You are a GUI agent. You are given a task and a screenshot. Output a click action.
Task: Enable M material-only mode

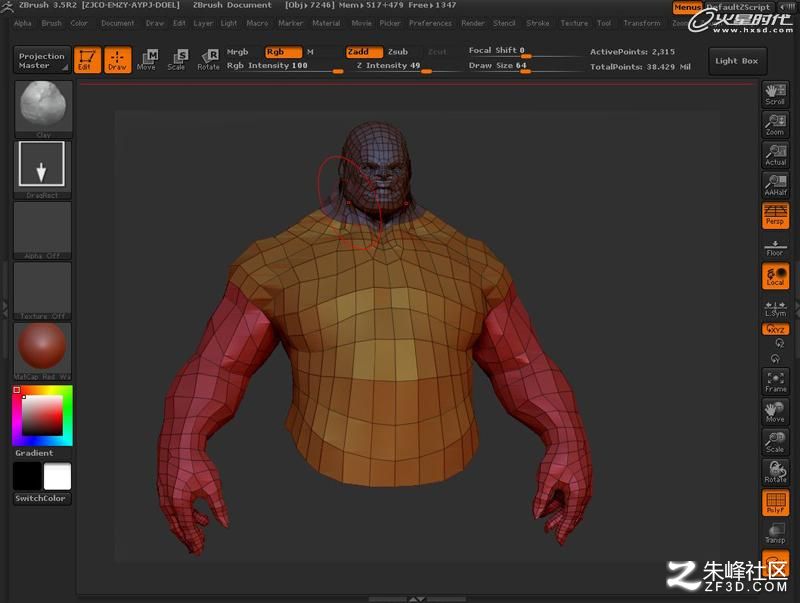click(x=310, y=52)
